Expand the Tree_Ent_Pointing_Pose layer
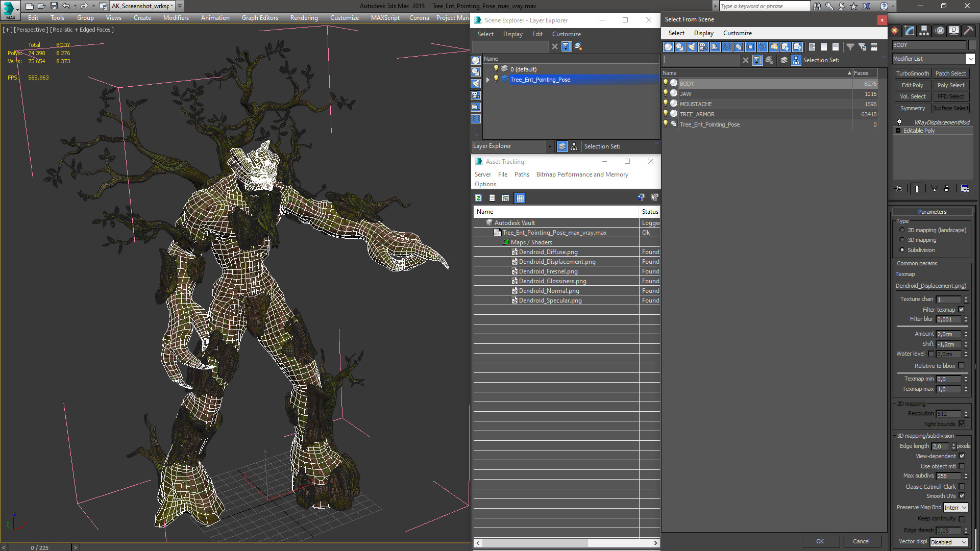Image resolution: width=980 pixels, height=551 pixels. pyautogui.click(x=488, y=80)
